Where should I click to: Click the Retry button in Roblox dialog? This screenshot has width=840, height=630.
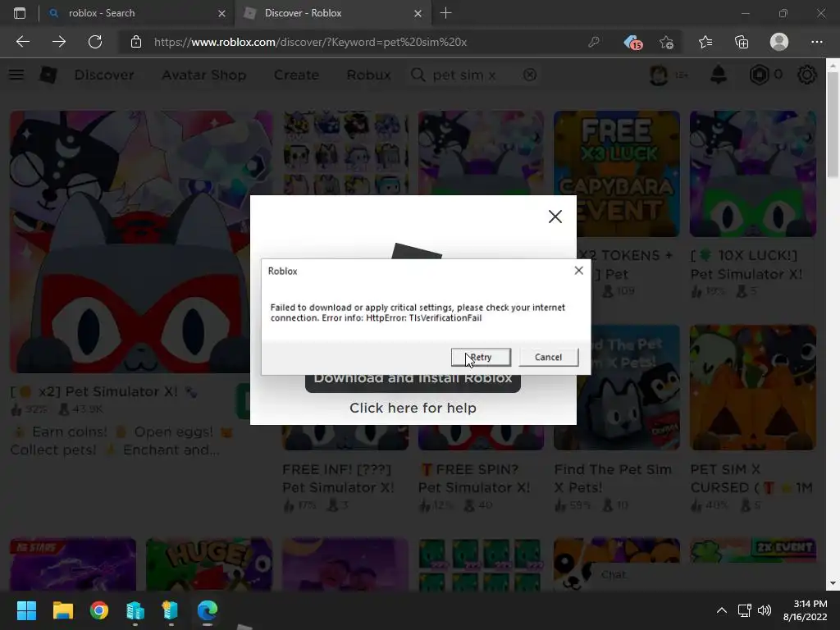point(481,357)
